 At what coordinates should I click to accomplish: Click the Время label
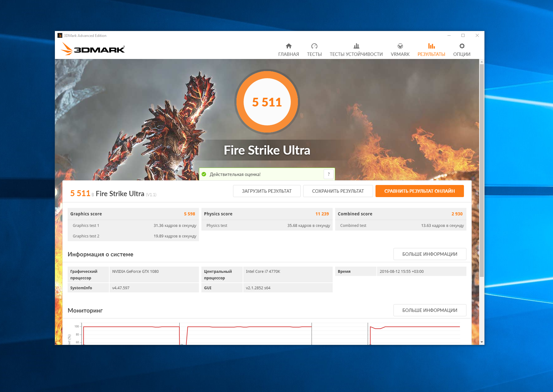344,272
